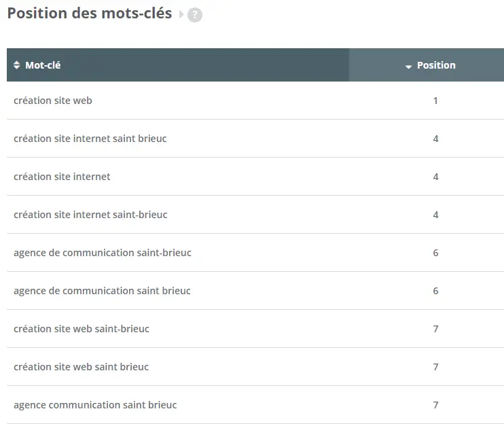
Task: Select 'création site internet saint brieuc' keyword
Action: [90, 139]
